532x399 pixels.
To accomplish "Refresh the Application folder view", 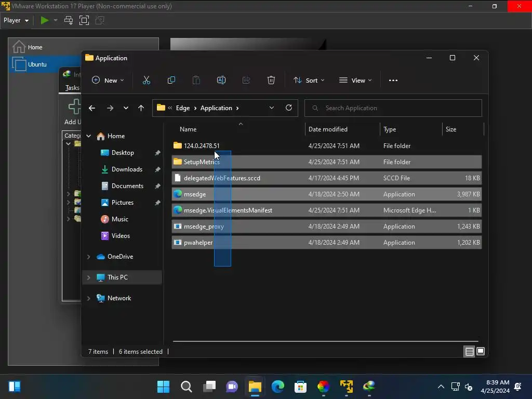I will [x=289, y=108].
